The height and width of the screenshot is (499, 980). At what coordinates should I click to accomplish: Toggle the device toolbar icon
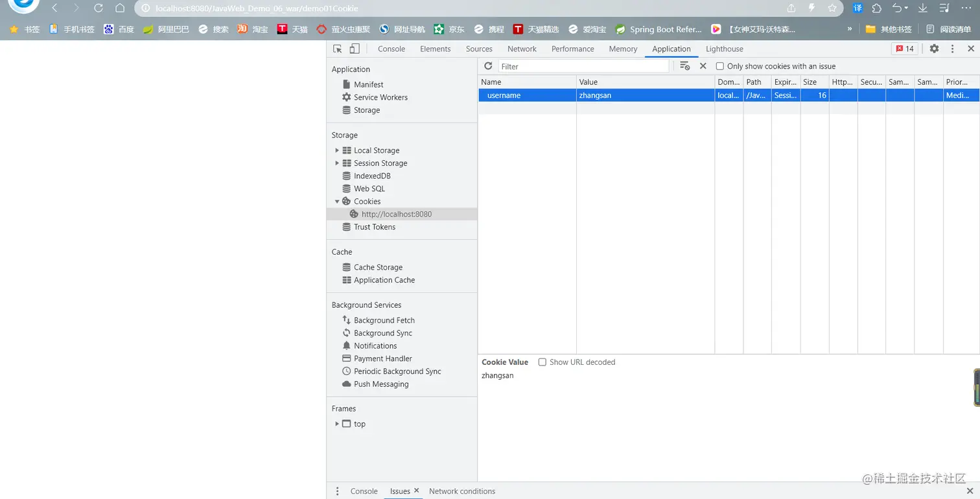355,49
